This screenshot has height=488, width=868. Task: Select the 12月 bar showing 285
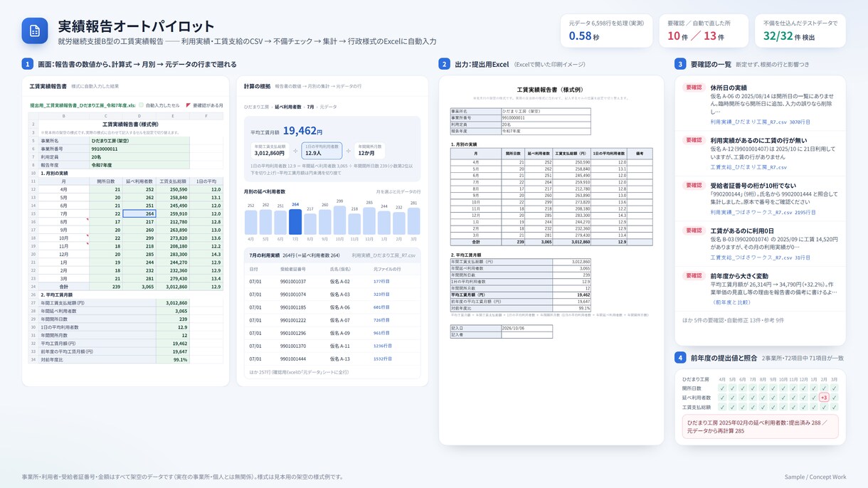pos(369,221)
